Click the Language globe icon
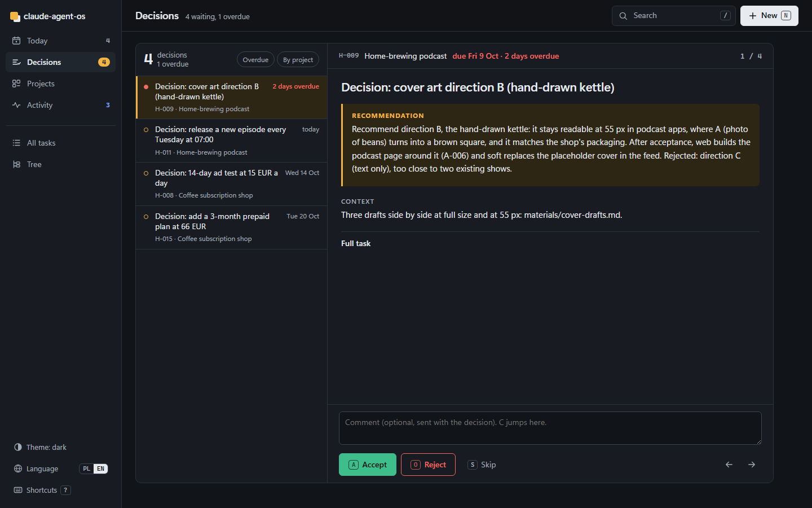This screenshot has width=812, height=508. (18, 468)
